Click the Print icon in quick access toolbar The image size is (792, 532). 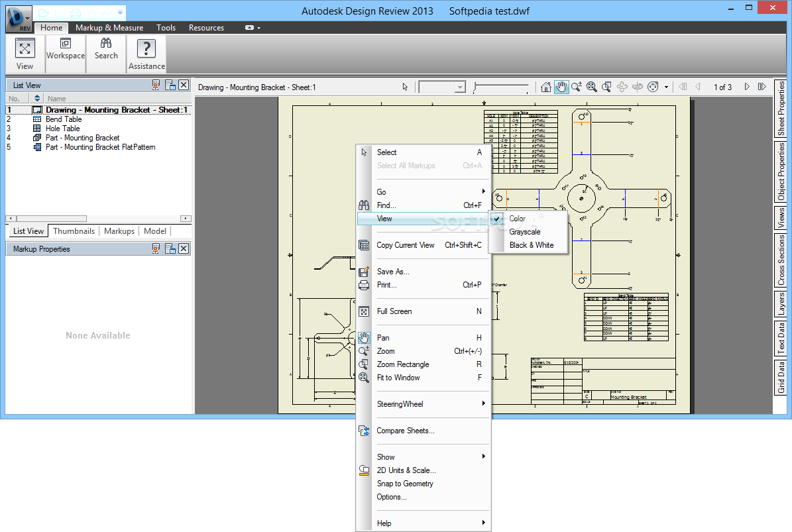click(76, 13)
